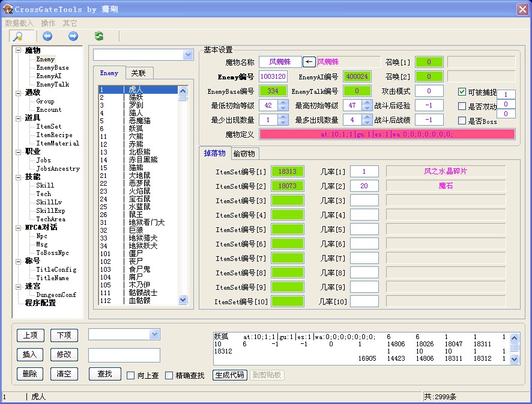Tick the 向上查 checkbox
The image size is (532, 404).
[131, 376]
